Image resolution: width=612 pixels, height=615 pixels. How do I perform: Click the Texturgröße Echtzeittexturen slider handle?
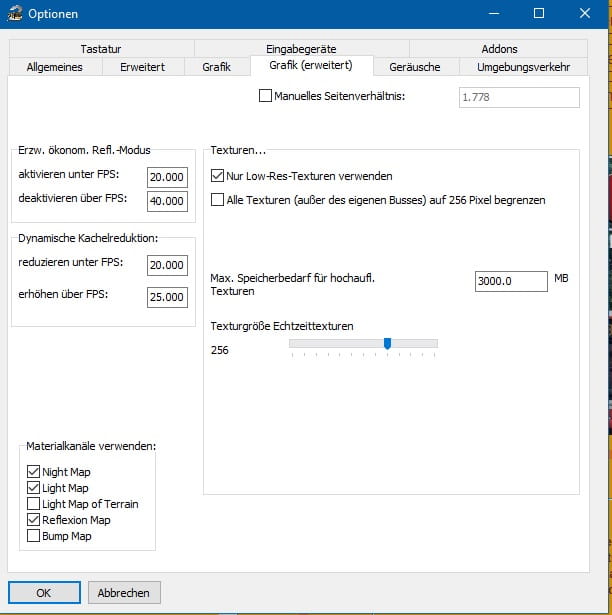click(387, 344)
